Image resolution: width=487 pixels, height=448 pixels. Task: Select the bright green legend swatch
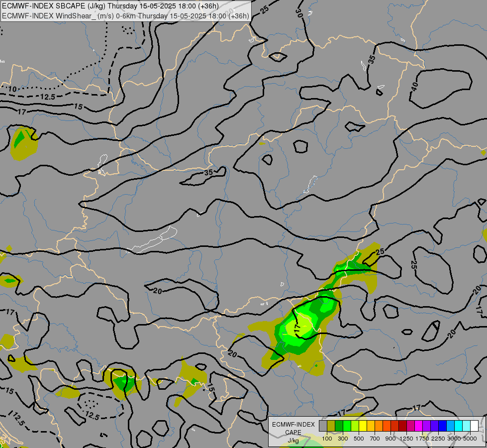347,426
